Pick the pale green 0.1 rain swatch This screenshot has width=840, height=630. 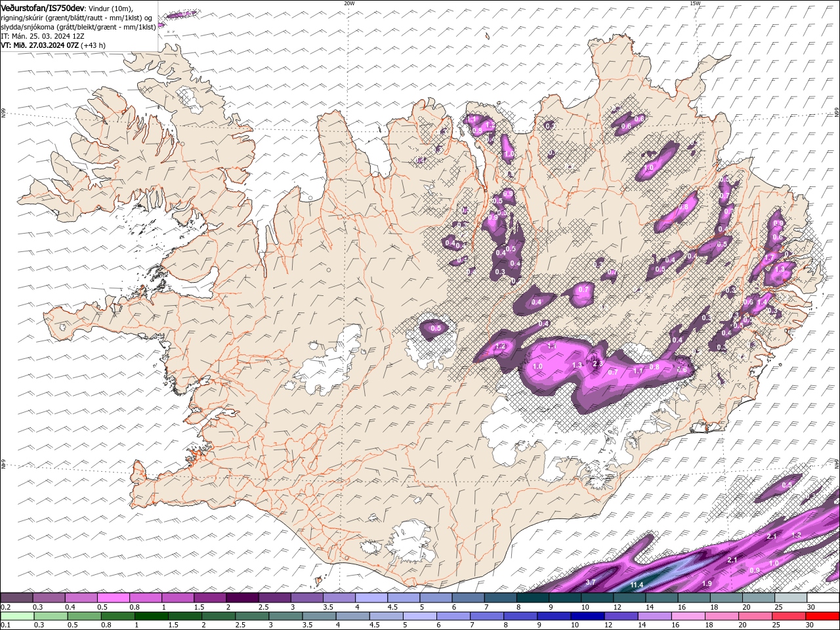17,616
